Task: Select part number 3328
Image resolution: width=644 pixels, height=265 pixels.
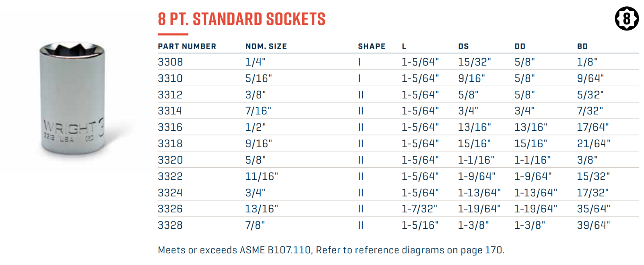Action: pos(170,225)
